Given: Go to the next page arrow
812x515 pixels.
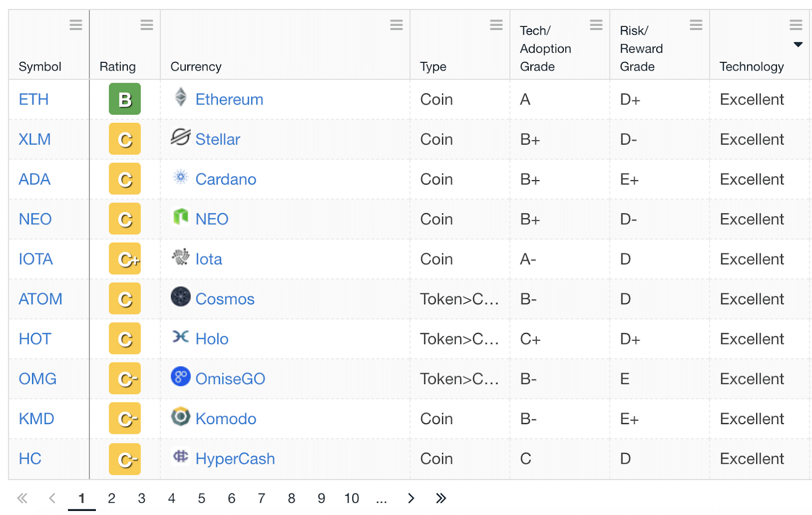Looking at the screenshot, I should (411, 498).
